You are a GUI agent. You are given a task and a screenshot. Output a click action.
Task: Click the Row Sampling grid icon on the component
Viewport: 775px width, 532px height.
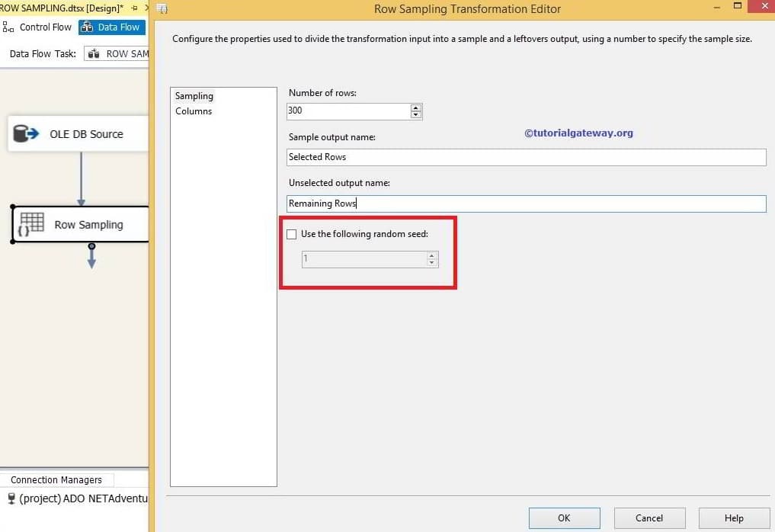(31, 224)
